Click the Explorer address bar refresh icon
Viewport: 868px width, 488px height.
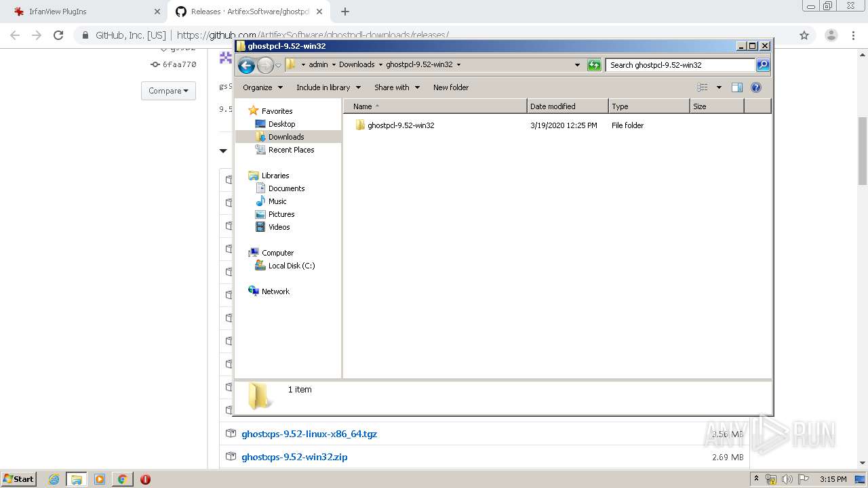click(594, 65)
